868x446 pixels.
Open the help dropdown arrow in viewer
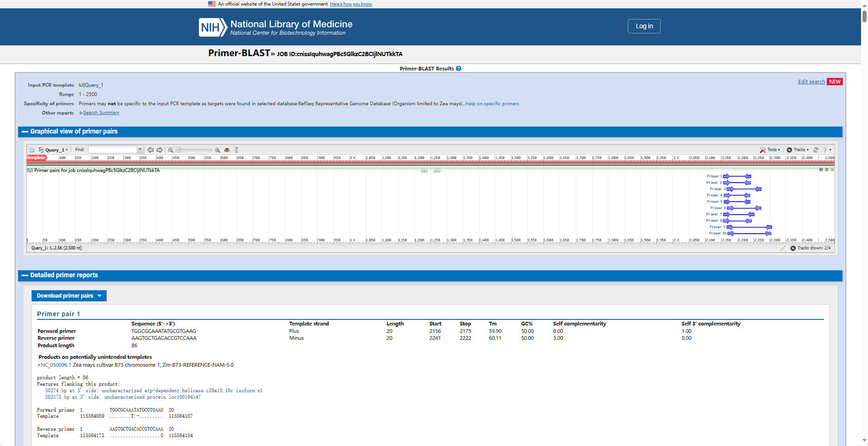click(x=830, y=150)
